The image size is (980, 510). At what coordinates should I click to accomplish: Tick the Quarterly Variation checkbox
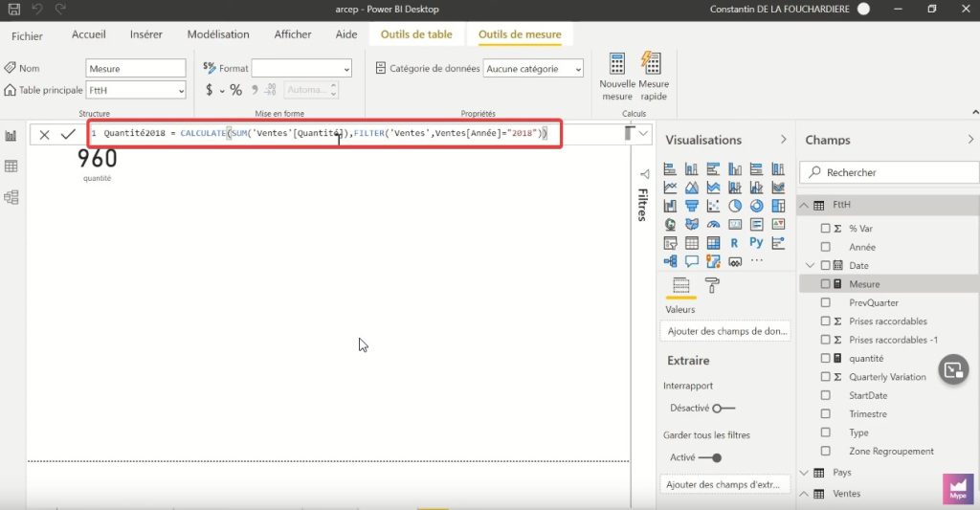[825, 377]
